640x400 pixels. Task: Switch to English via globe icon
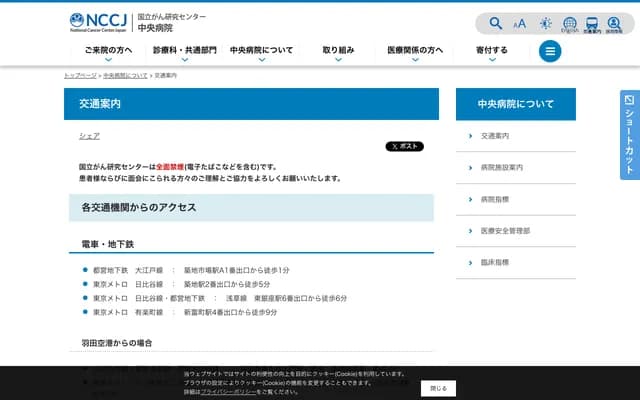click(x=569, y=24)
